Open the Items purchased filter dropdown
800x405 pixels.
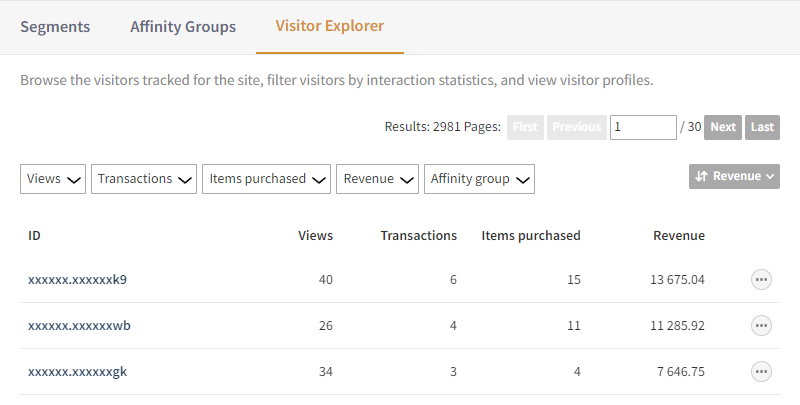click(x=266, y=179)
